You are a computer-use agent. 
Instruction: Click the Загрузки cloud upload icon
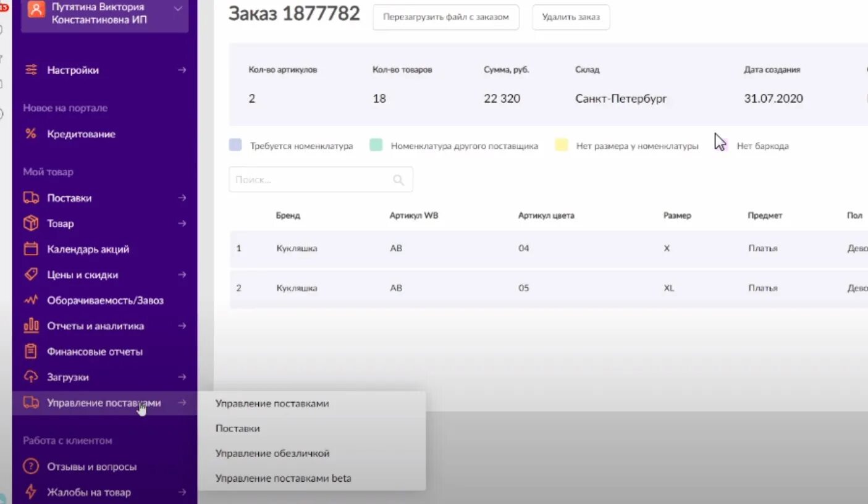(31, 376)
